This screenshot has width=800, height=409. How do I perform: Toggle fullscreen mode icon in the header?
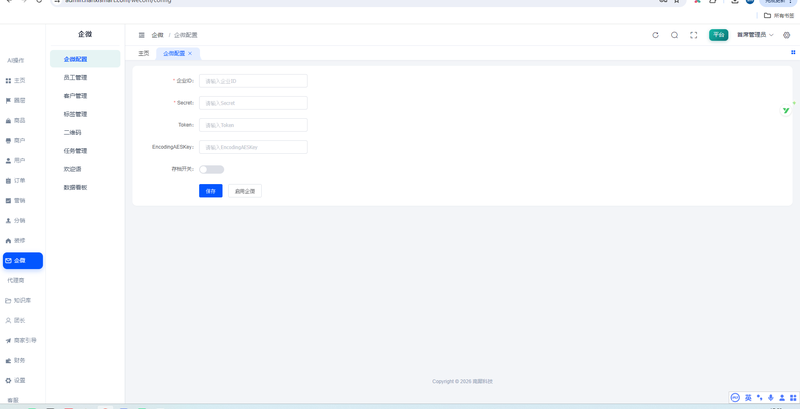[x=693, y=35]
